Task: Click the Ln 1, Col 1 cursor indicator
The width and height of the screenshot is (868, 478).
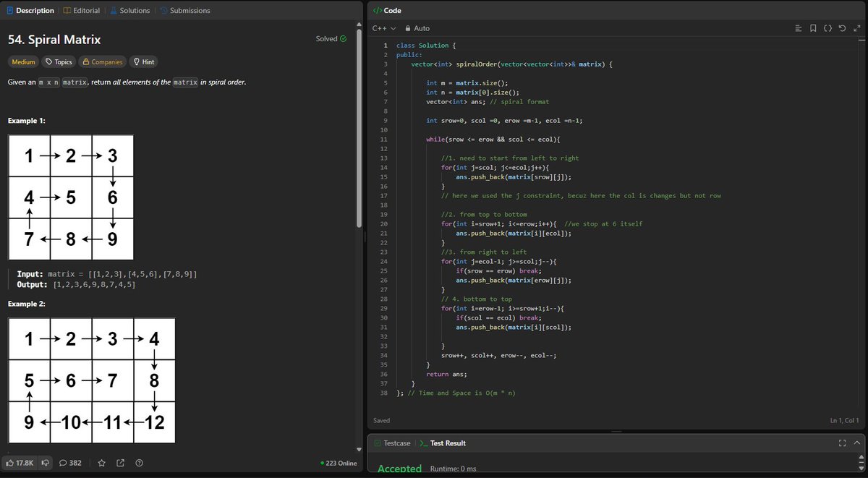Action: 844,421
